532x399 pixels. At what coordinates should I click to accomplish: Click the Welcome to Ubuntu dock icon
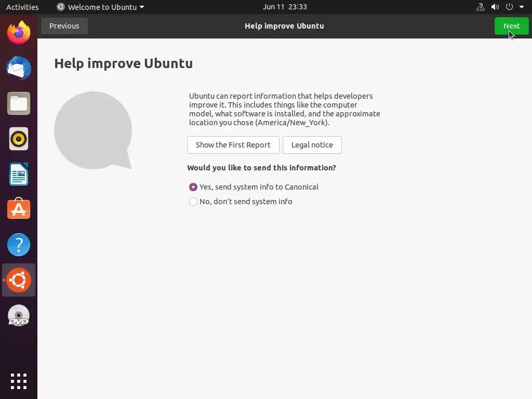point(19,280)
